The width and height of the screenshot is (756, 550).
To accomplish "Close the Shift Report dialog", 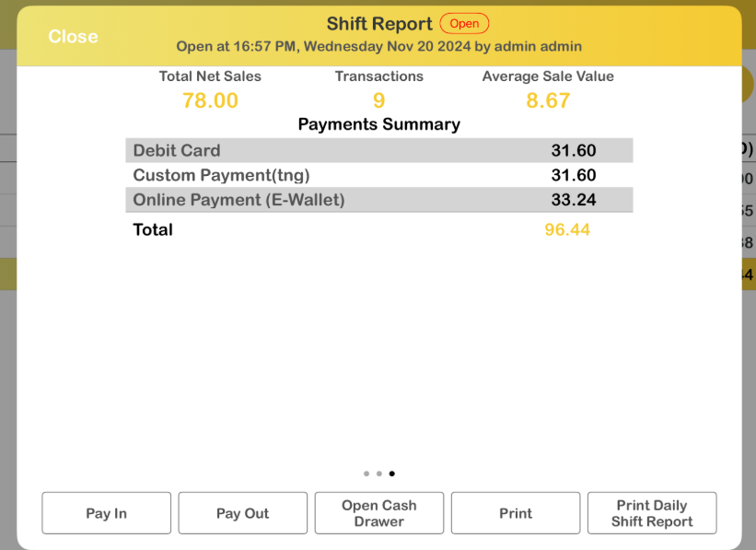I will pyautogui.click(x=73, y=37).
